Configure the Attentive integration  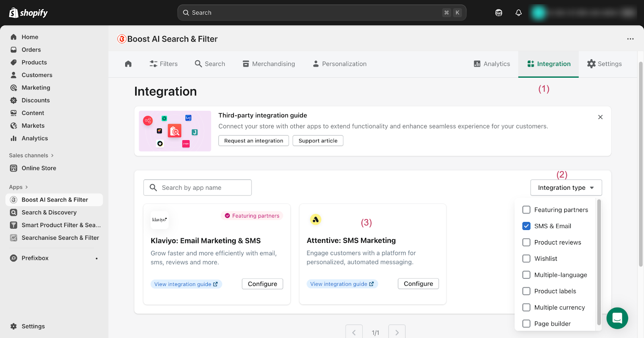pos(418,284)
